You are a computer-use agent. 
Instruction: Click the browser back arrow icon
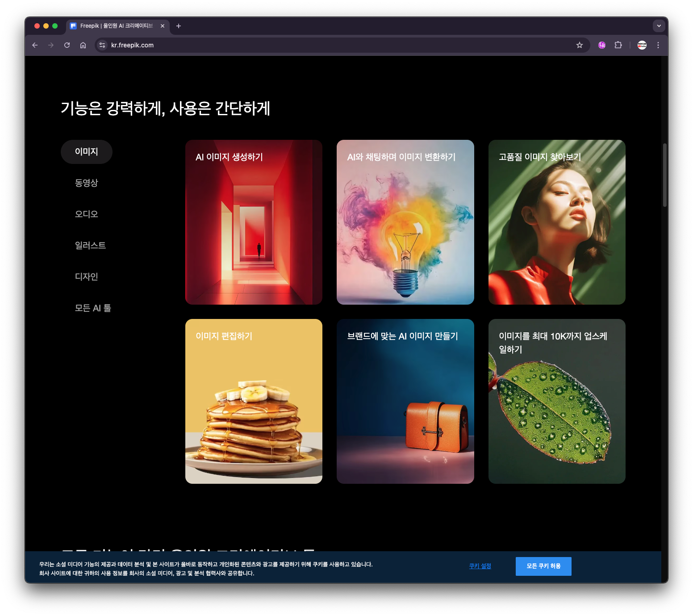pyautogui.click(x=35, y=45)
